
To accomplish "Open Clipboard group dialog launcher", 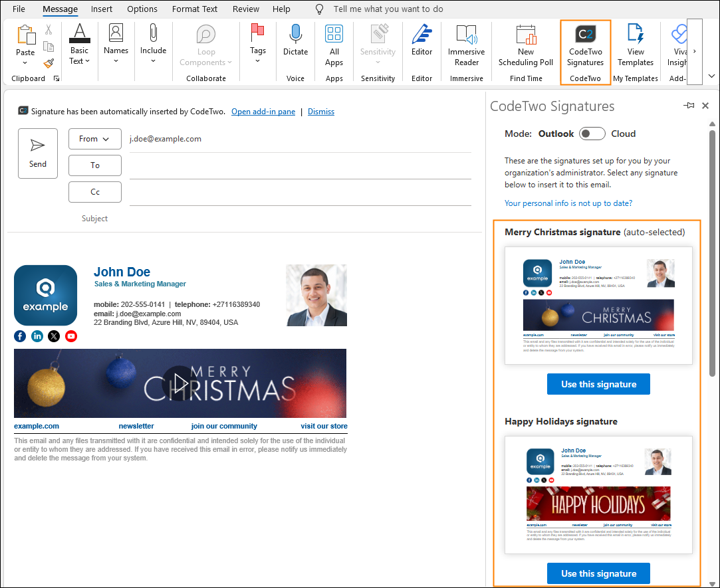I will coord(57,78).
